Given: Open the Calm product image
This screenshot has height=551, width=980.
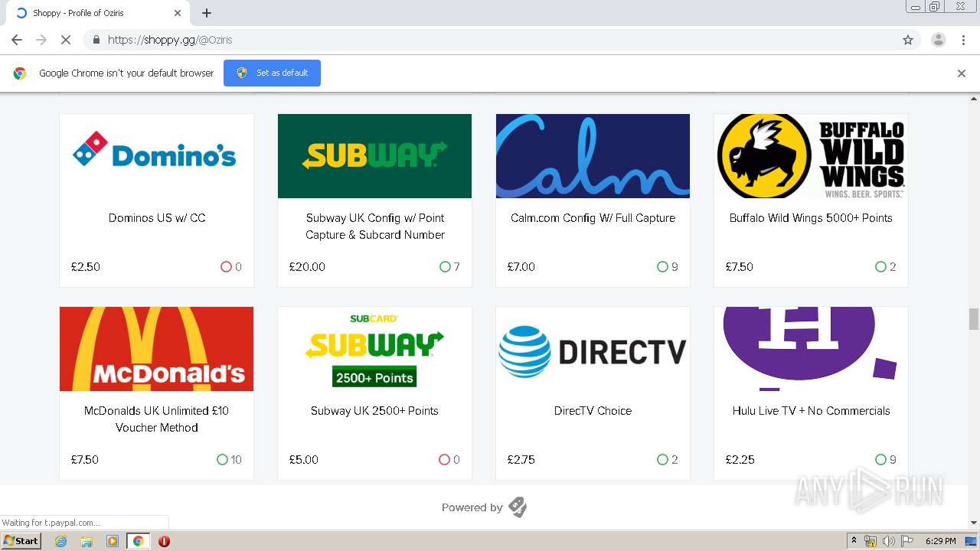Looking at the screenshot, I should click(x=593, y=156).
